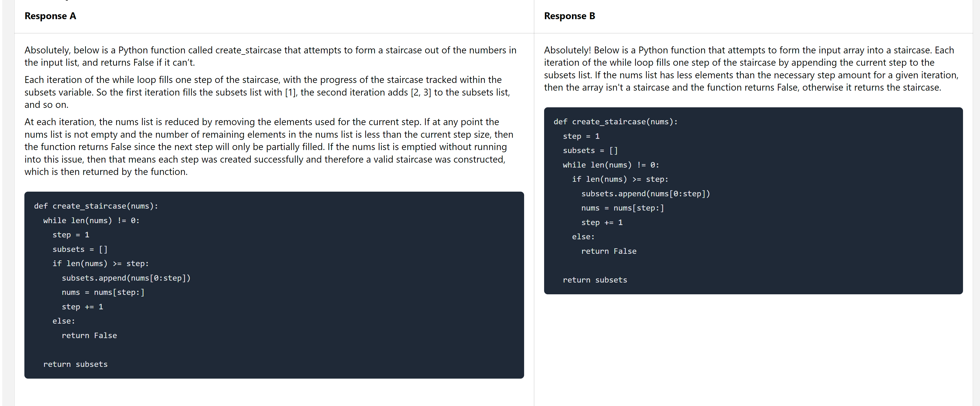This screenshot has width=980, height=406.
Task: Click paragraph starting 'Absolutely! Below is a Python'
Action: tap(751, 69)
